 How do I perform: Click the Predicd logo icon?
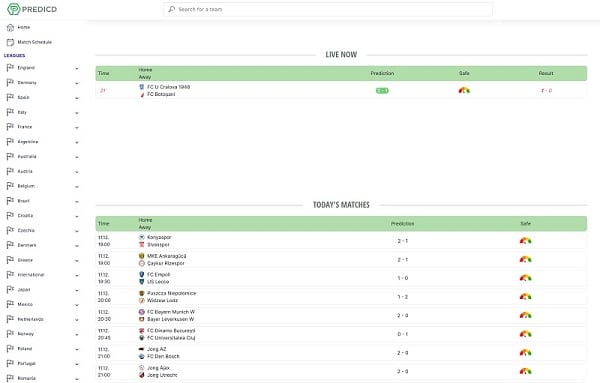pos(14,9)
